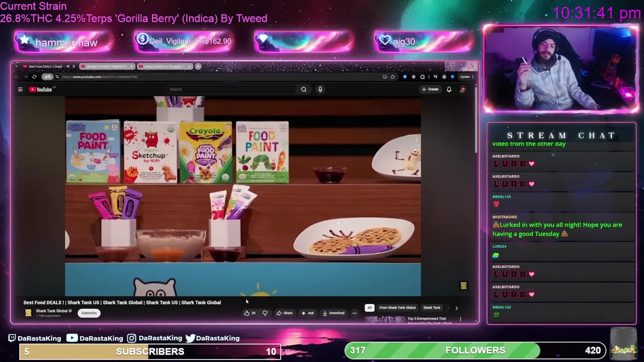Screen dimensions: 644x362
Task: Click the Create button
Action: tap(430, 89)
